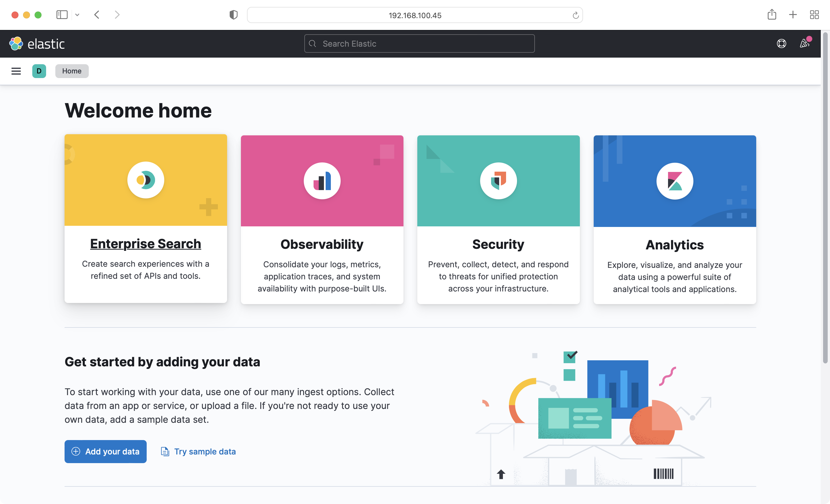This screenshot has height=504, width=830.
Task: Open the Safari share sheet
Action: point(772,14)
